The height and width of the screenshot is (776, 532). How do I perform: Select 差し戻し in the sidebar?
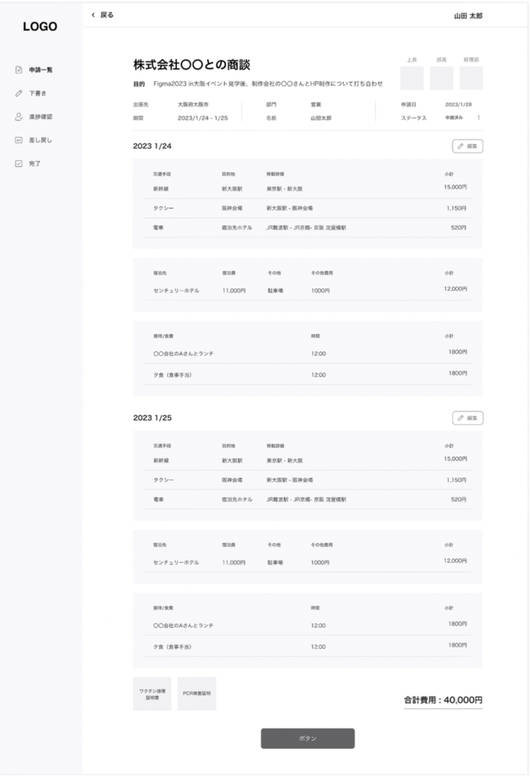(x=40, y=140)
